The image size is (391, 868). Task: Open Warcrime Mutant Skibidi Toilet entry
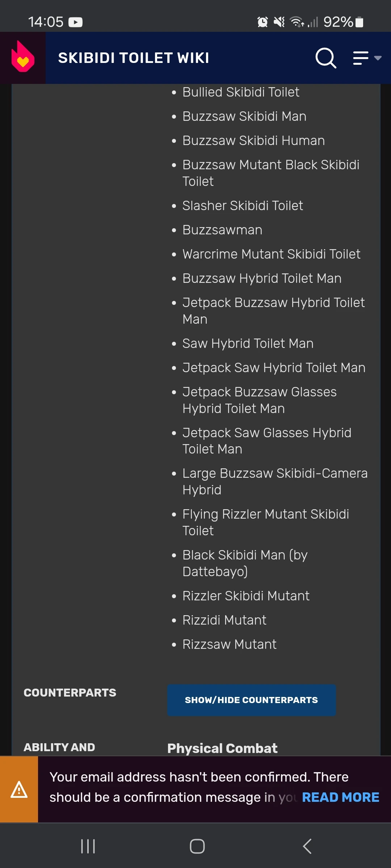[271, 254]
